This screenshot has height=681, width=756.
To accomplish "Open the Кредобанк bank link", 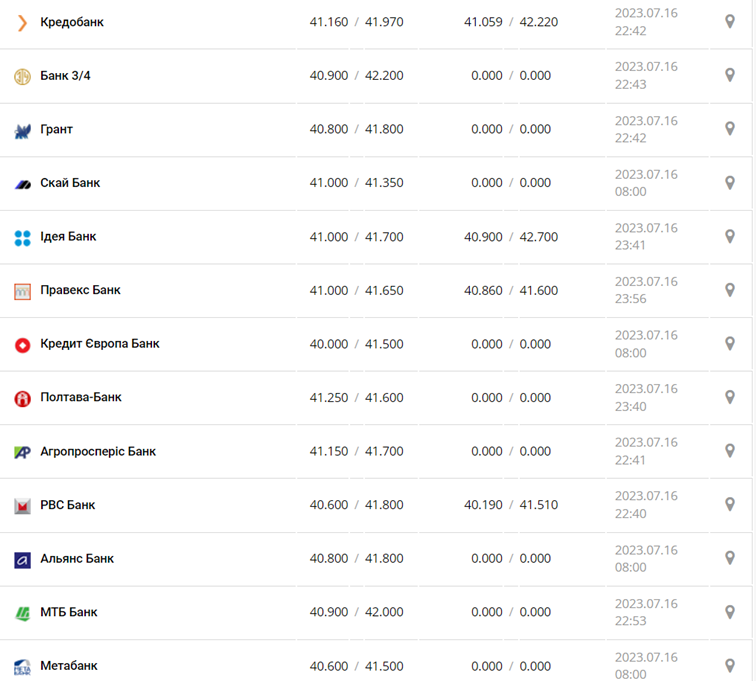I will (x=72, y=22).
